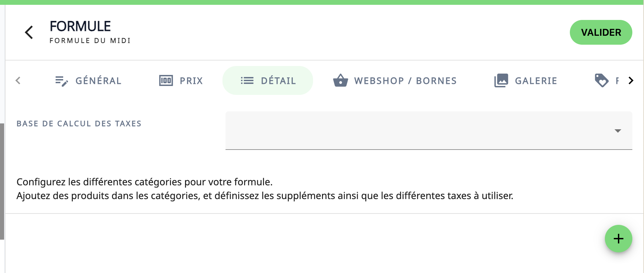This screenshot has height=273, width=644.
Task: Click the BASE DE CALCUL DES TAXES label
Action: (79, 124)
